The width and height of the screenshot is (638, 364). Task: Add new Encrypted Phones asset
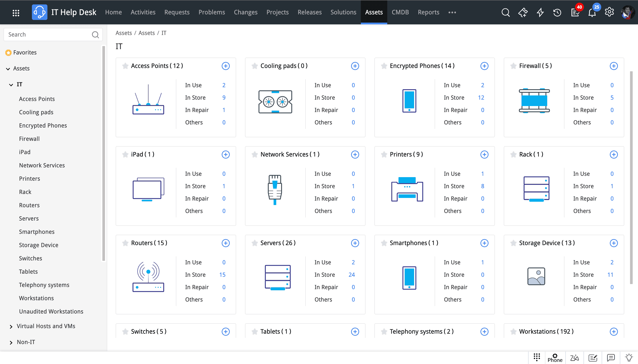coord(484,66)
